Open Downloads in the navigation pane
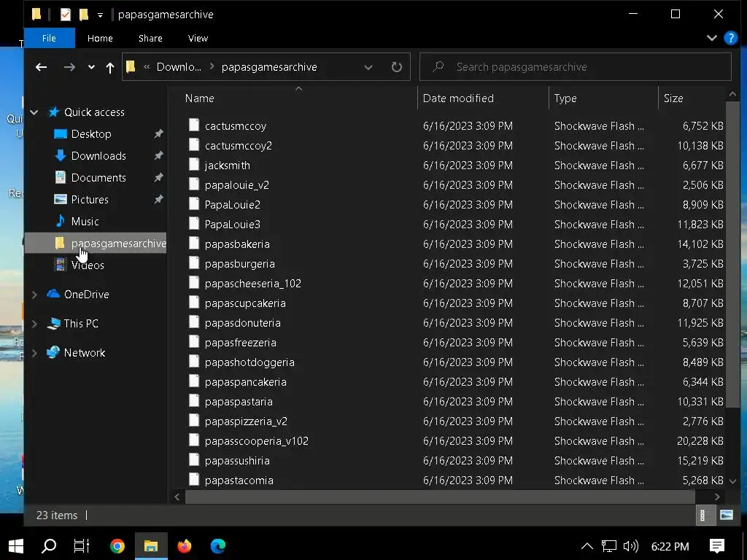The width and height of the screenshot is (747, 560). pyautogui.click(x=98, y=156)
